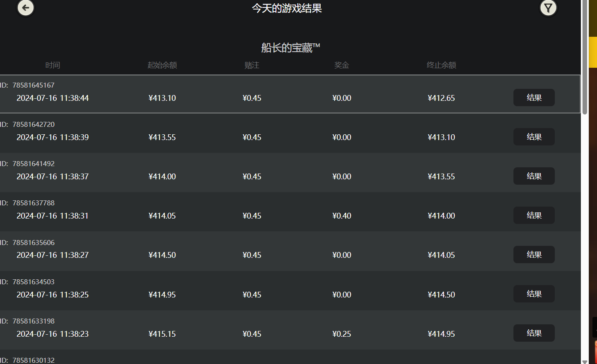Image resolution: width=597 pixels, height=364 pixels.
Task: Click the 时间 column header
Action: [53, 65]
